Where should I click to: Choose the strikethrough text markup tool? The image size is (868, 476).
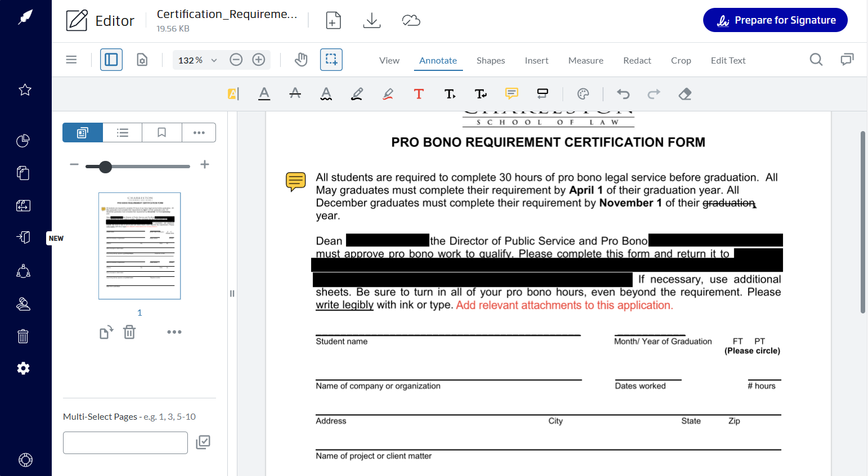(295, 94)
